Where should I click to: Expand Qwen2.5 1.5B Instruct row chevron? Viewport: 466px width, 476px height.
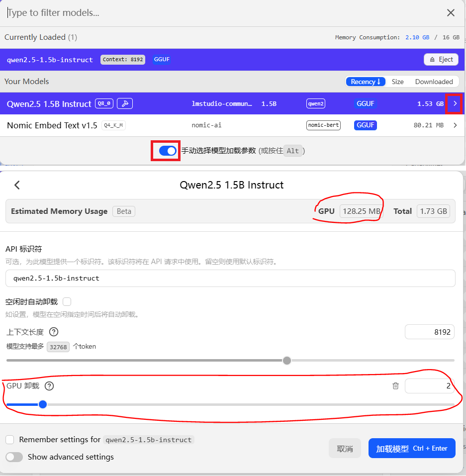point(455,103)
